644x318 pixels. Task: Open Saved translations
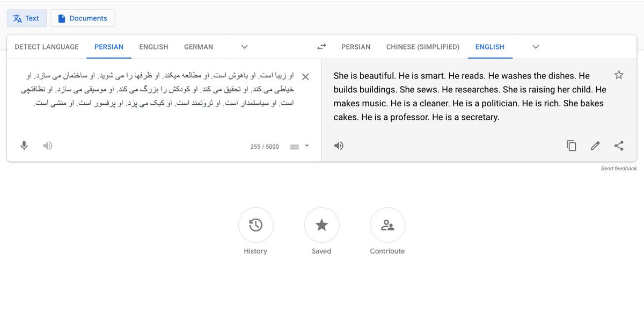tap(321, 225)
